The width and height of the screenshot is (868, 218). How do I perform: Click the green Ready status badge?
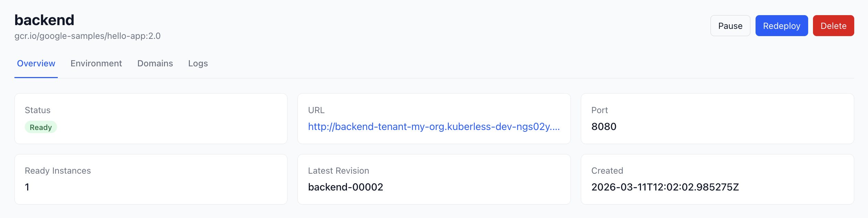pyautogui.click(x=41, y=127)
